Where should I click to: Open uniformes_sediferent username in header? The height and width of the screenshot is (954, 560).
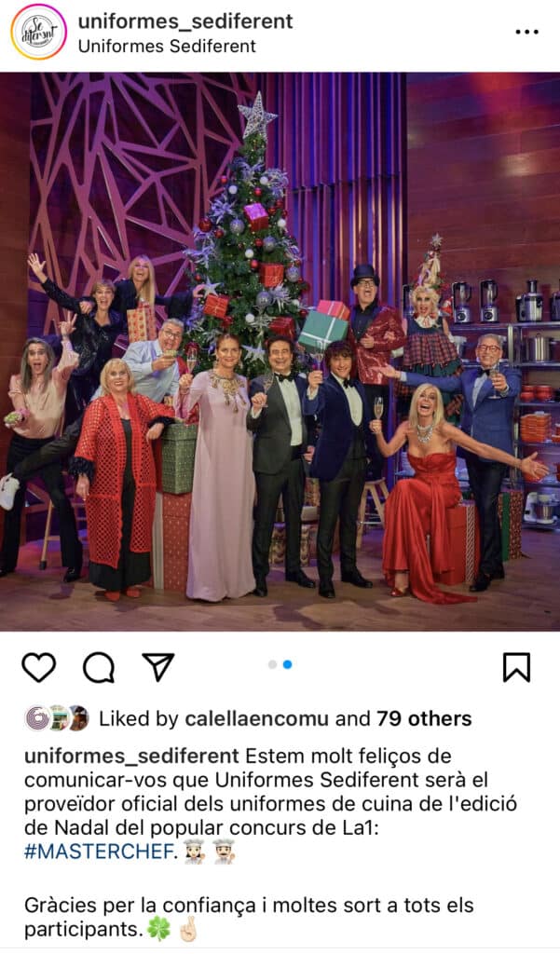(185, 21)
